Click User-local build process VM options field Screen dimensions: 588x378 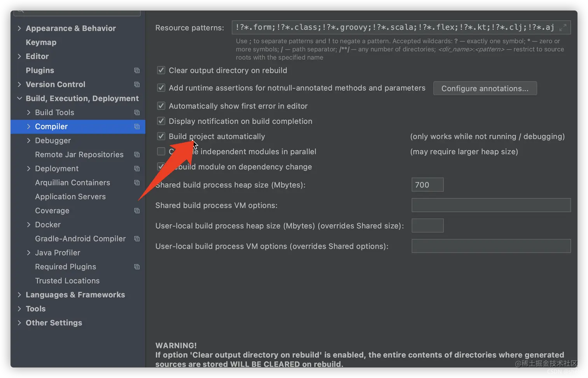click(491, 246)
